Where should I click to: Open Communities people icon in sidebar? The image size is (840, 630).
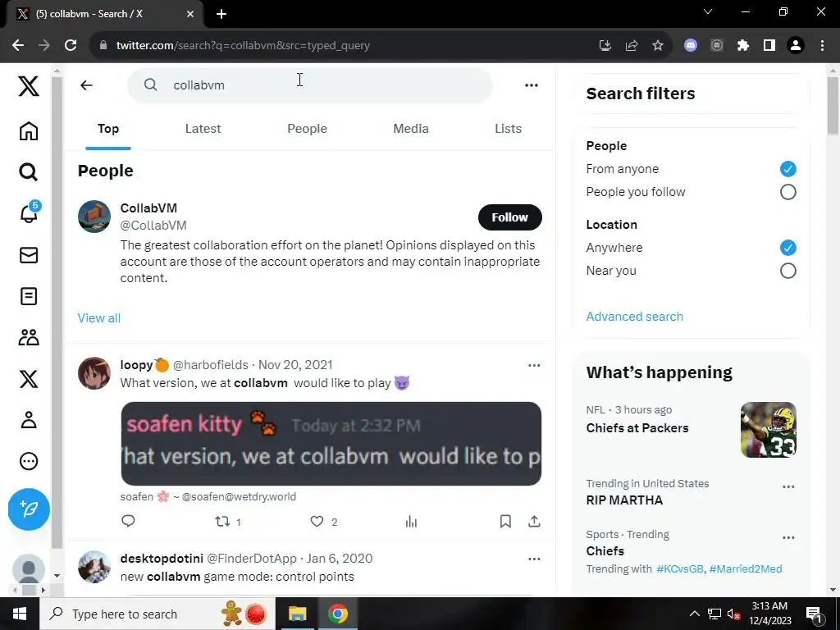pyautogui.click(x=29, y=337)
